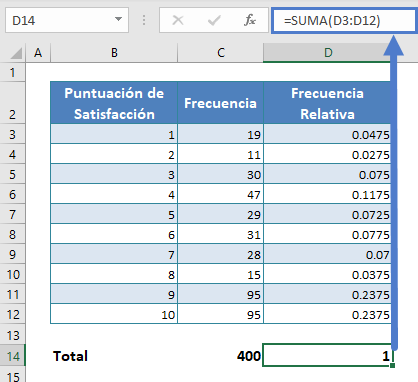Screen dimensions: 418x382
Task: Select row 1 header
Action: [13, 72]
